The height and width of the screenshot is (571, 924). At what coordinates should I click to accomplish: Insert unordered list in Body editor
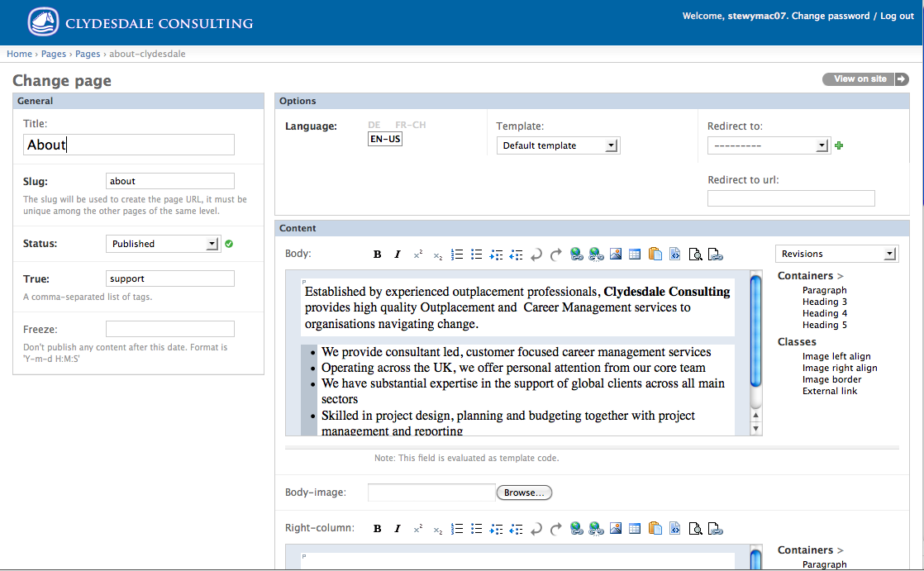[x=476, y=255]
